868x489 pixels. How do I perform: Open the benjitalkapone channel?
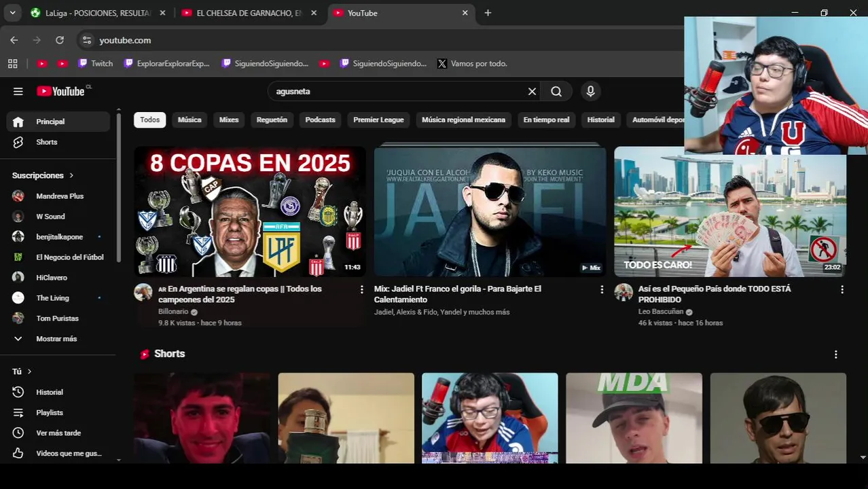coord(58,237)
